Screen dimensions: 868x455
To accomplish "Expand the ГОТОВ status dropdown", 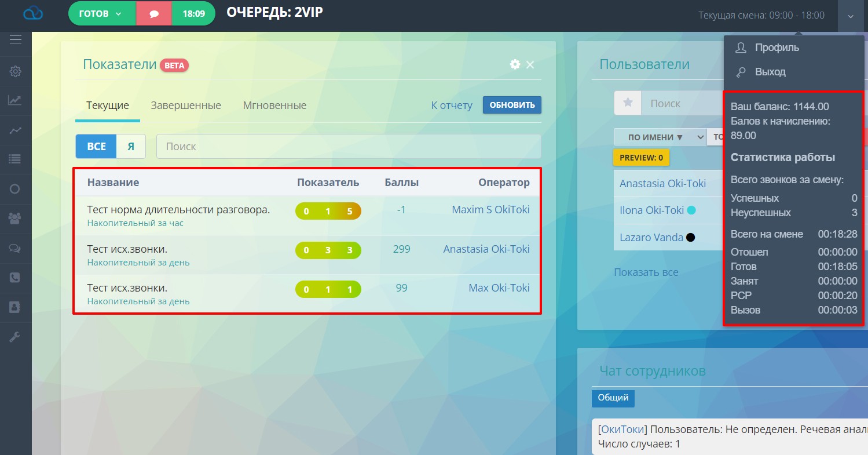I will tap(101, 14).
